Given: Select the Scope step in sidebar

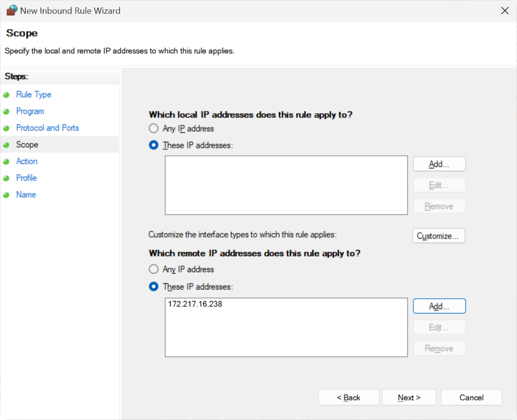Looking at the screenshot, I should (x=27, y=145).
